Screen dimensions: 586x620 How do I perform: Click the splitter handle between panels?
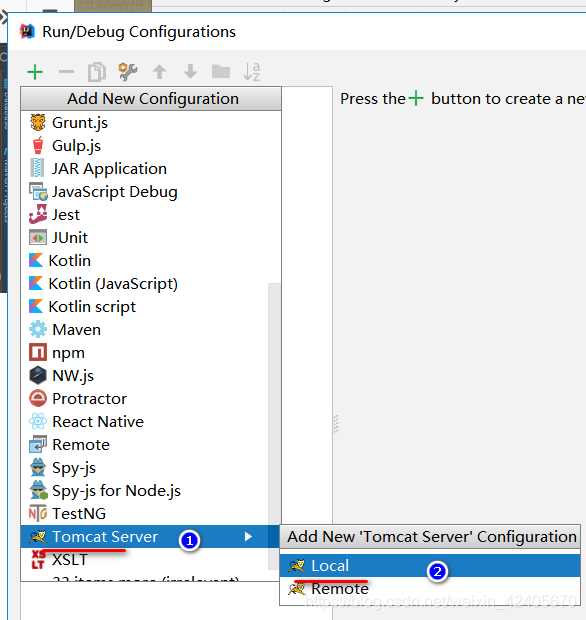(336, 424)
